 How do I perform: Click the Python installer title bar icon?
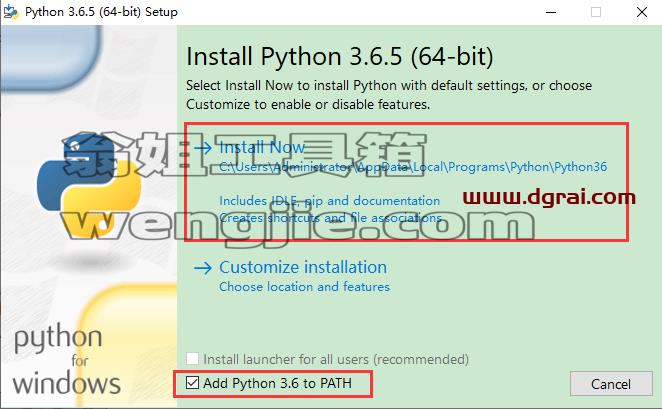11,12
